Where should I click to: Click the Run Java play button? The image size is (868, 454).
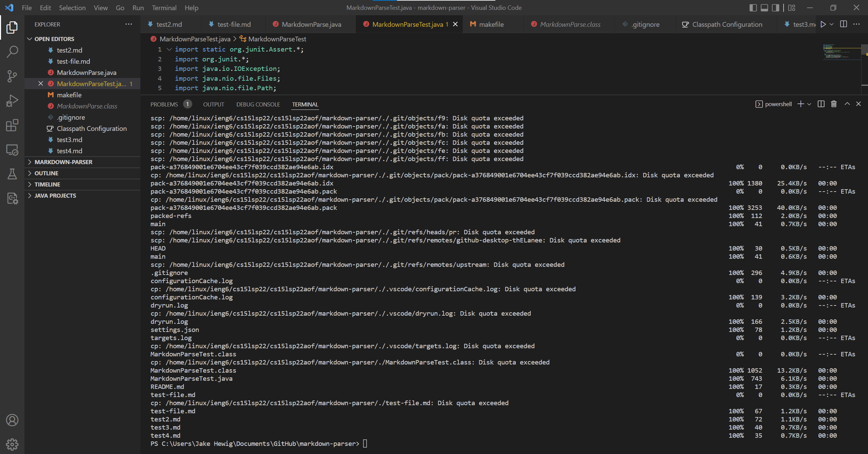[823, 24]
